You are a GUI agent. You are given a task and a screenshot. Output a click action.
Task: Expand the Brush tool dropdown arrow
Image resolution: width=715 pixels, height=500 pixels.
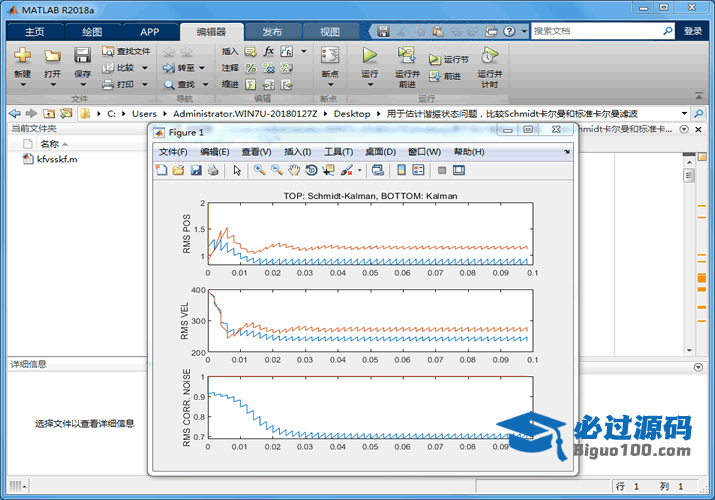point(360,171)
